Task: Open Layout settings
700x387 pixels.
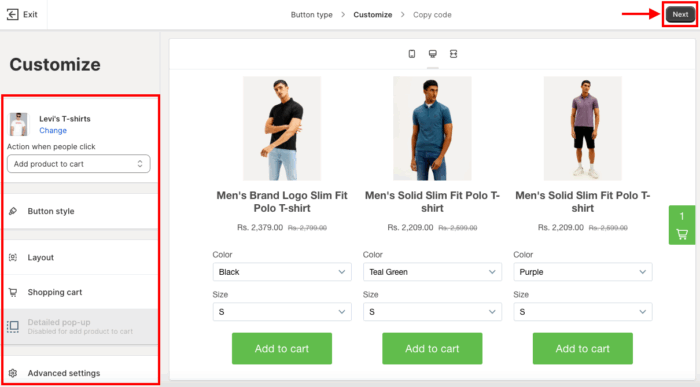Action: (x=80, y=258)
